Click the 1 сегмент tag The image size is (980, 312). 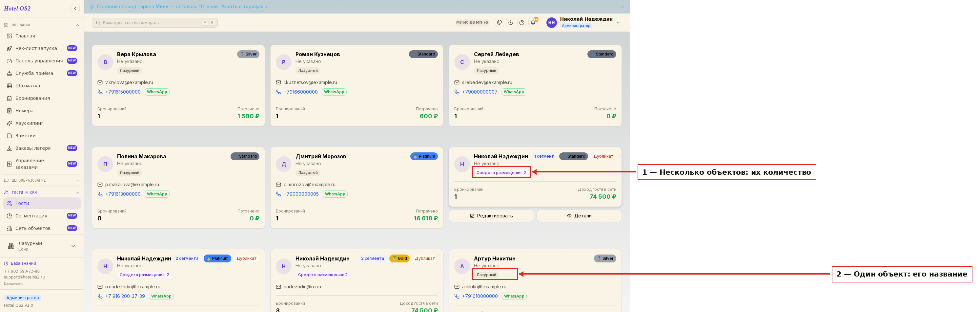pyautogui.click(x=544, y=156)
